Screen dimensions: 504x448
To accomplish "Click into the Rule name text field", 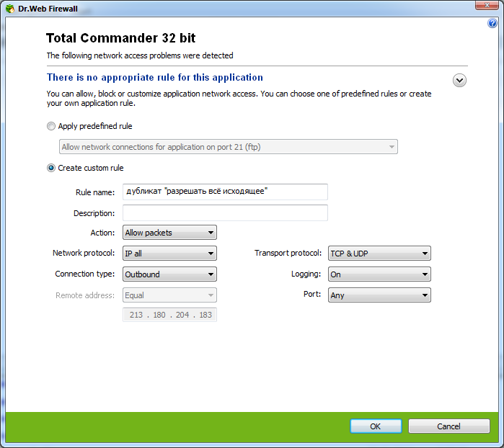I will [225, 192].
